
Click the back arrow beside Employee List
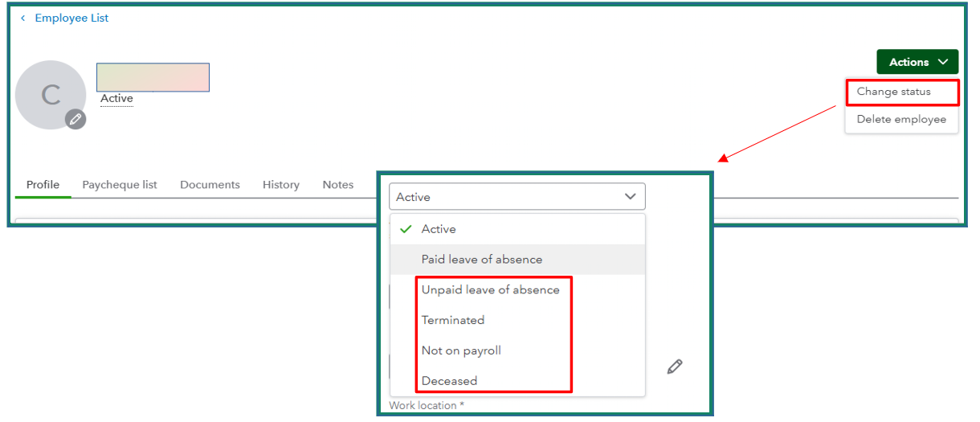click(23, 18)
